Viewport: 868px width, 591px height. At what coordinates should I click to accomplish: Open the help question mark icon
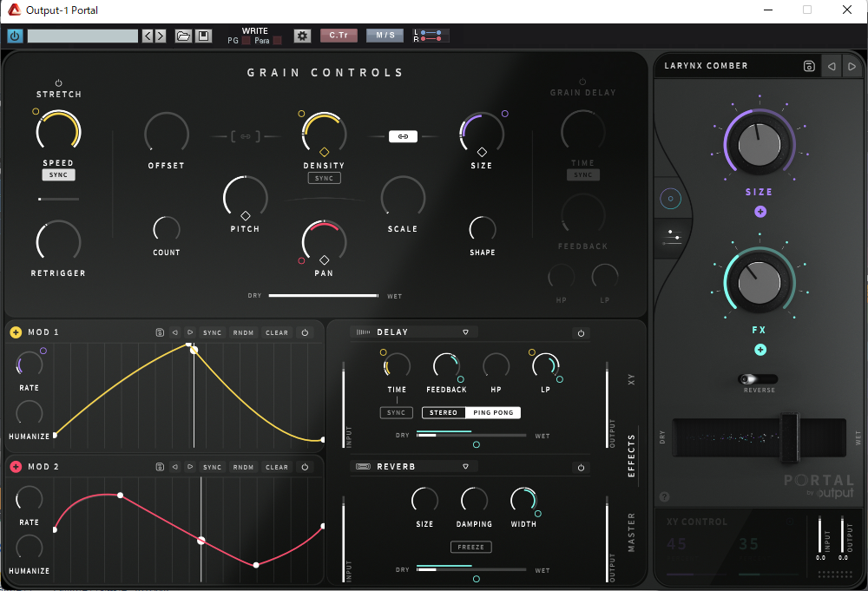click(x=664, y=497)
